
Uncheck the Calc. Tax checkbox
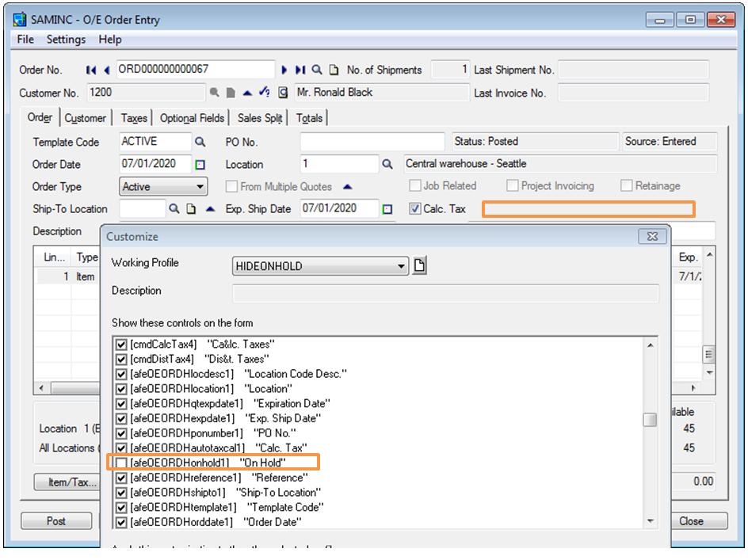pos(415,208)
